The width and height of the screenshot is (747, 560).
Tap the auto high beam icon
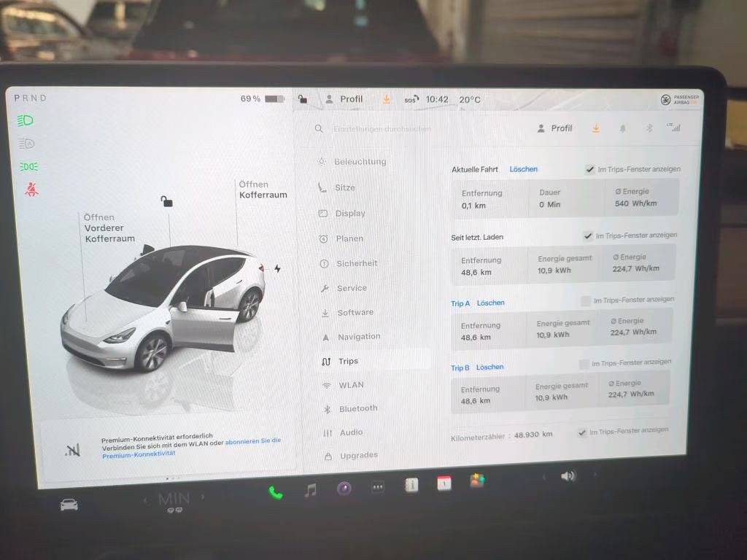point(27,144)
